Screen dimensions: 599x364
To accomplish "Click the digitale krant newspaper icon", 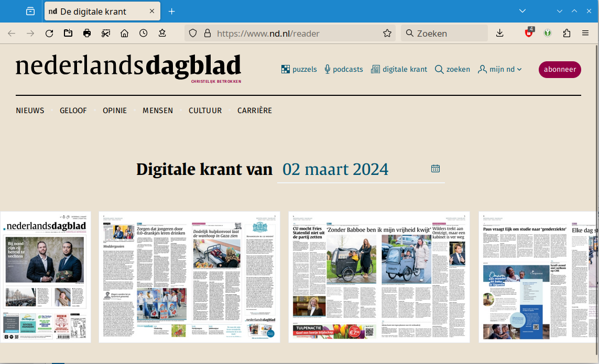I will click(x=375, y=69).
